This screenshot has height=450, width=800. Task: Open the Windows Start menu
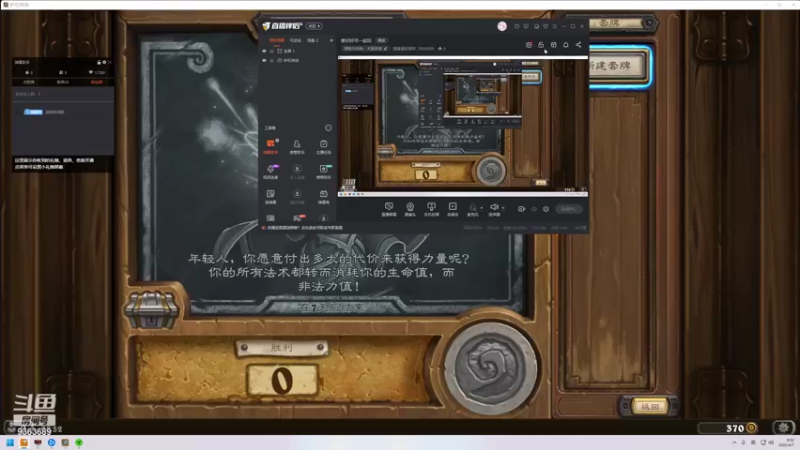[10, 442]
